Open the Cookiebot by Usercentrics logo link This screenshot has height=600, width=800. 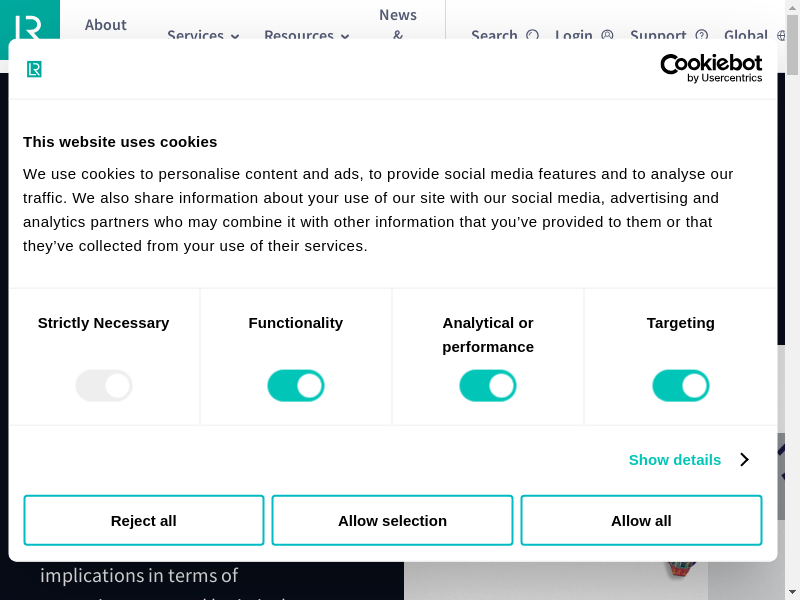[x=711, y=68]
